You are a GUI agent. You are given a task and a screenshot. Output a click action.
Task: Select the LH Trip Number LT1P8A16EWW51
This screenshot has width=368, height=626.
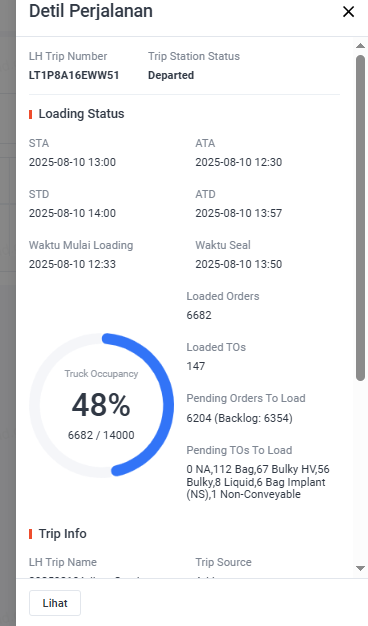point(74,75)
